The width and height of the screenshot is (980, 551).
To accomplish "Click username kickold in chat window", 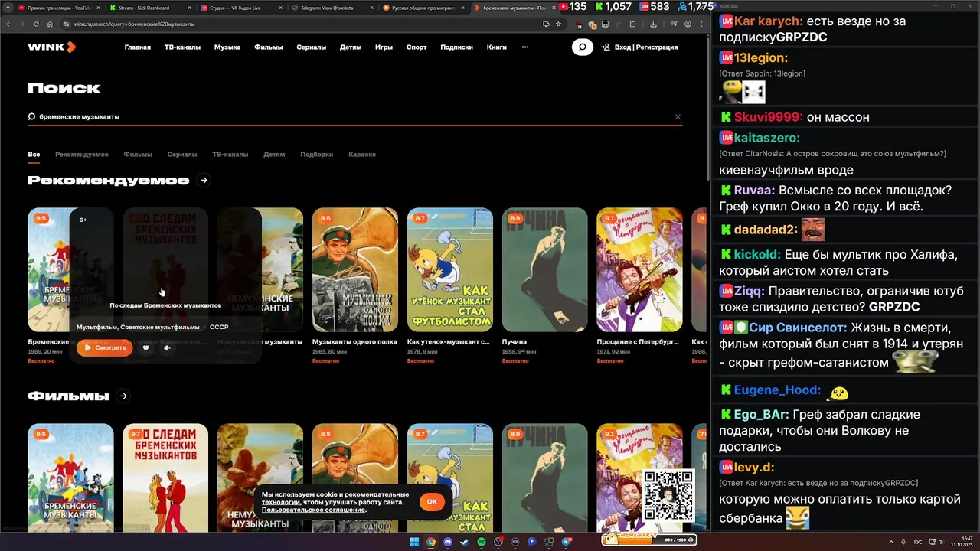I will [756, 254].
